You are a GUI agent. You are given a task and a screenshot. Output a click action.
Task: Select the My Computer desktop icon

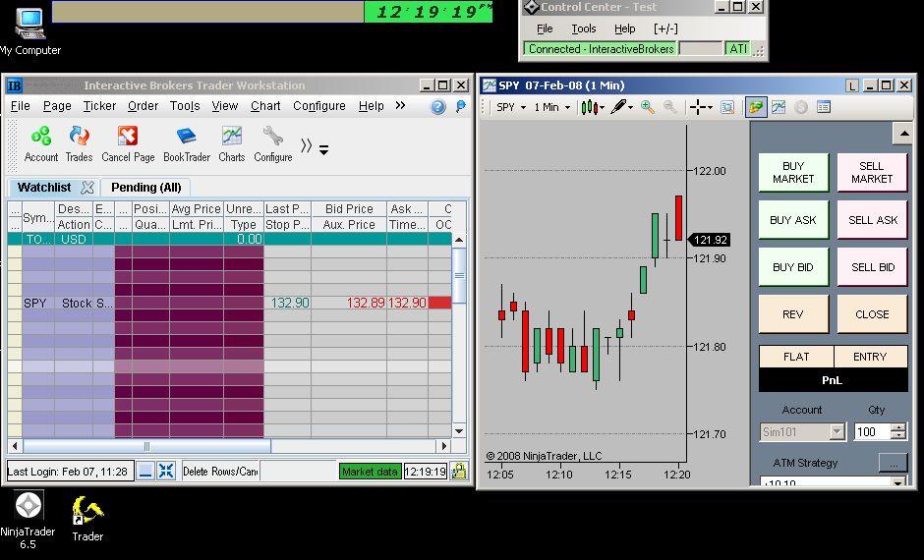click(29, 31)
